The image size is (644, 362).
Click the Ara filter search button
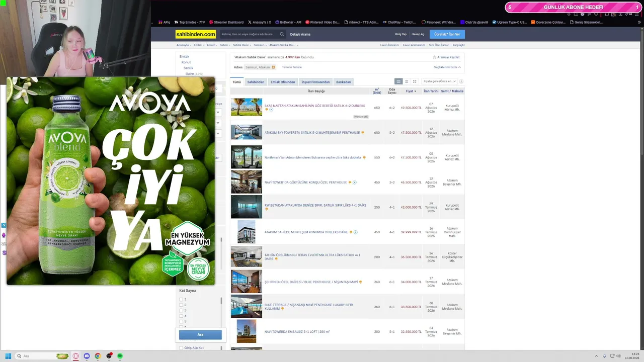coord(200,335)
